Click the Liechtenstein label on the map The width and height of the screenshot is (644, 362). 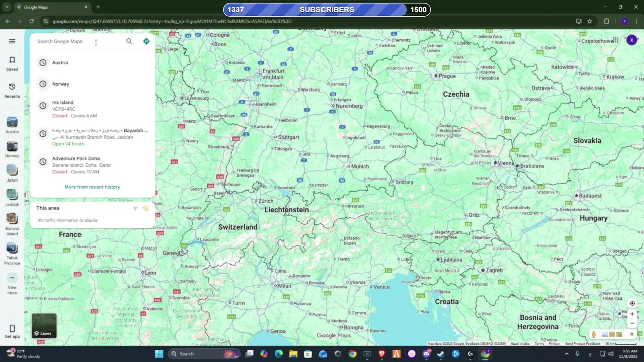[287, 210]
